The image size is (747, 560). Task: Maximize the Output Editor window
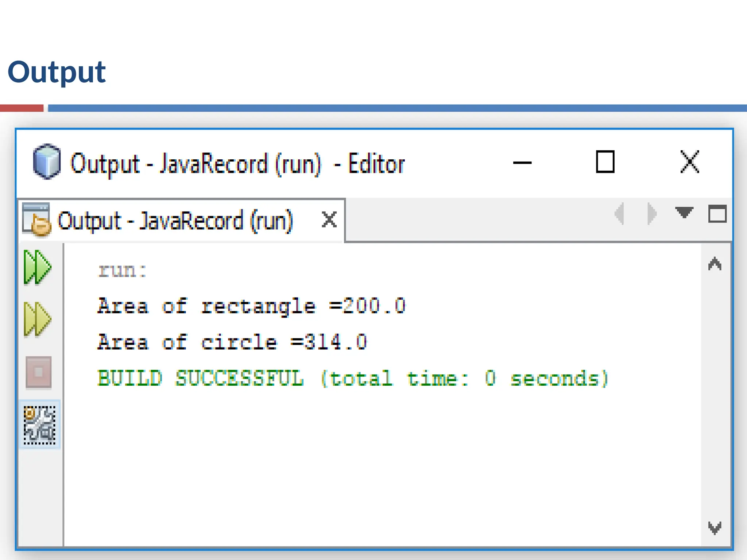(x=605, y=162)
